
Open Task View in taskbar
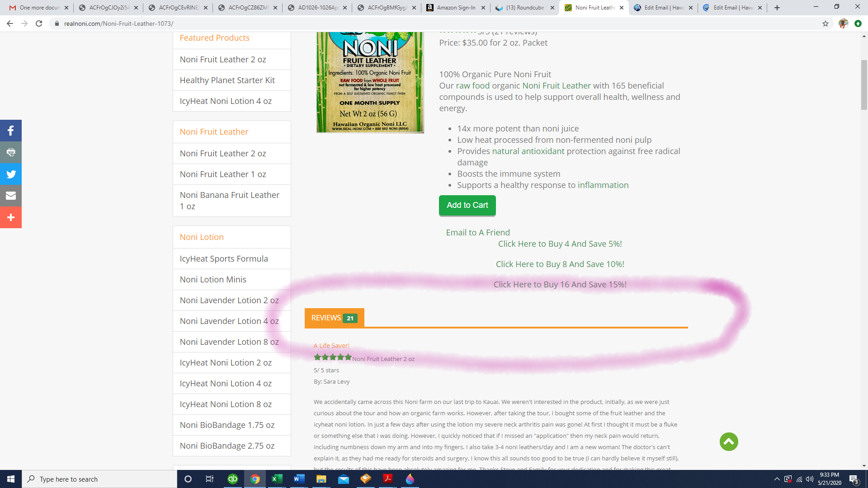(209, 479)
